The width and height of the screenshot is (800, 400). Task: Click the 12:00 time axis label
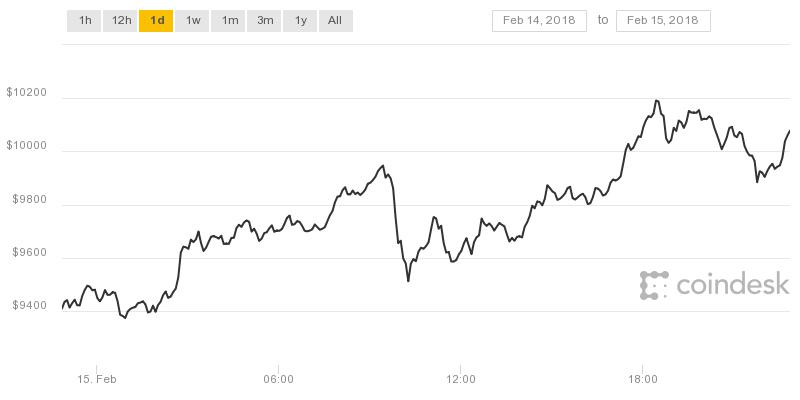point(460,380)
